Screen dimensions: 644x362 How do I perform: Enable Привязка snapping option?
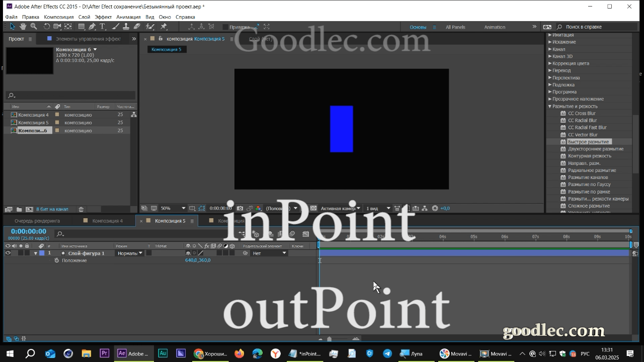[x=225, y=27]
